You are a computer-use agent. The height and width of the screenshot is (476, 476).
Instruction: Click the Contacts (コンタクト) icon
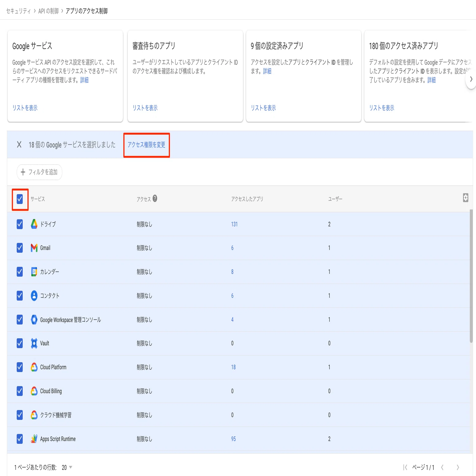(x=34, y=296)
